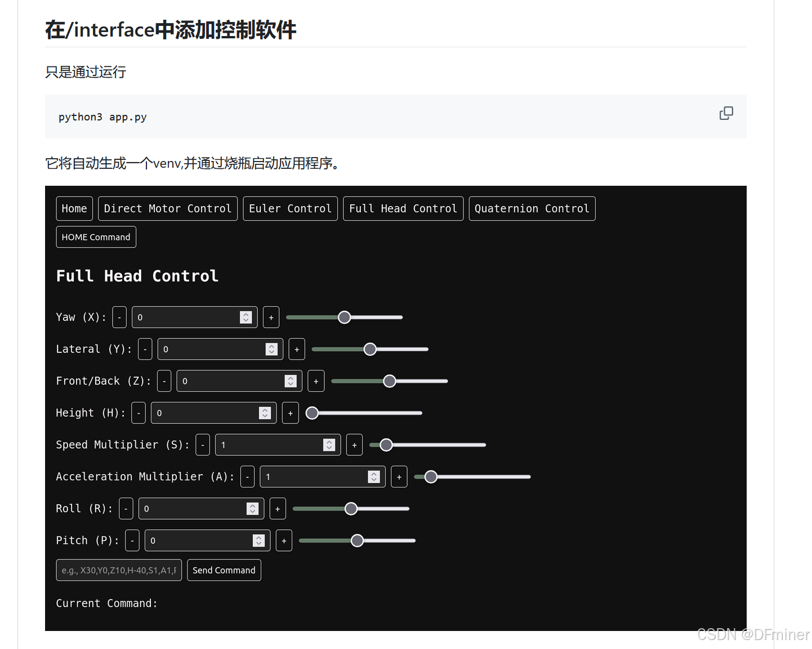The height and width of the screenshot is (649, 812).
Task: Click the Speed Multiplier slider handle
Action: 386,445
